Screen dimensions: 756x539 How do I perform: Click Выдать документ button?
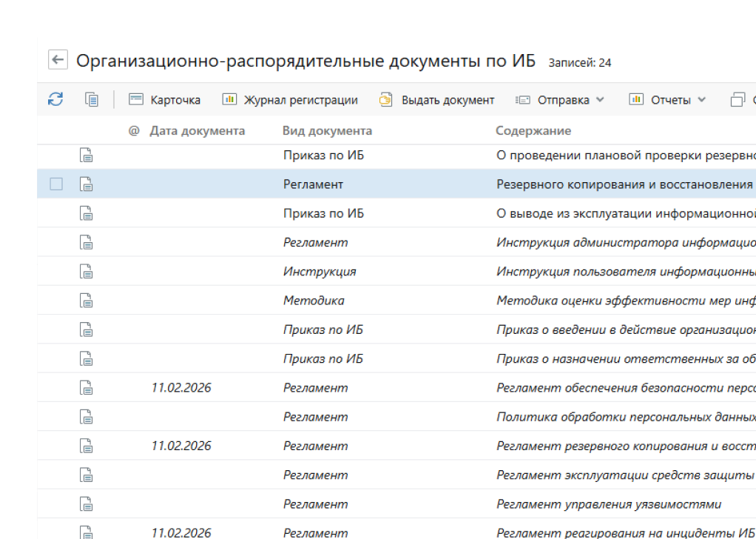pyautogui.click(x=437, y=100)
